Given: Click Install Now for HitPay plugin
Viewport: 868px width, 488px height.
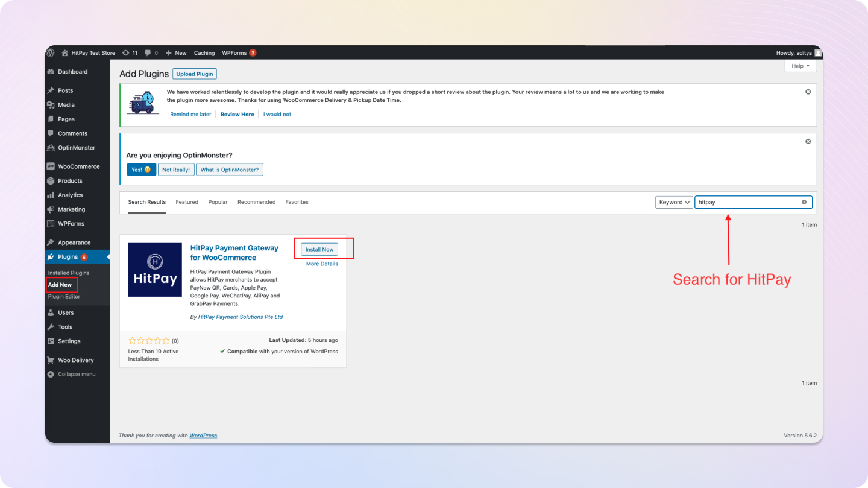Looking at the screenshot, I should pyautogui.click(x=319, y=249).
